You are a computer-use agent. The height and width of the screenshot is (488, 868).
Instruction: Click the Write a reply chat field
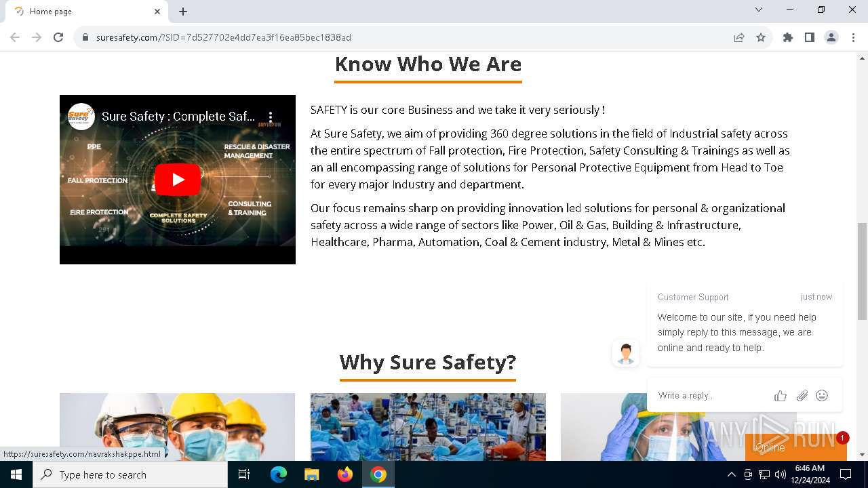point(711,395)
